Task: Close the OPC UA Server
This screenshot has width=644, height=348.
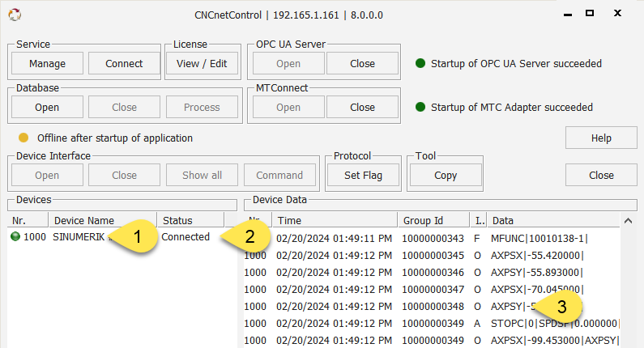Action: [362, 64]
